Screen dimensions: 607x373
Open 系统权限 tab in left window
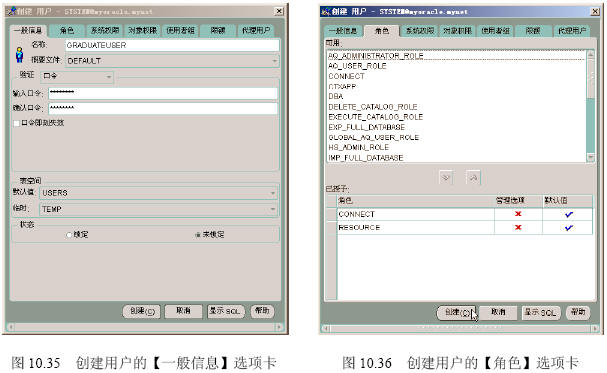pyautogui.click(x=105, y=30)
